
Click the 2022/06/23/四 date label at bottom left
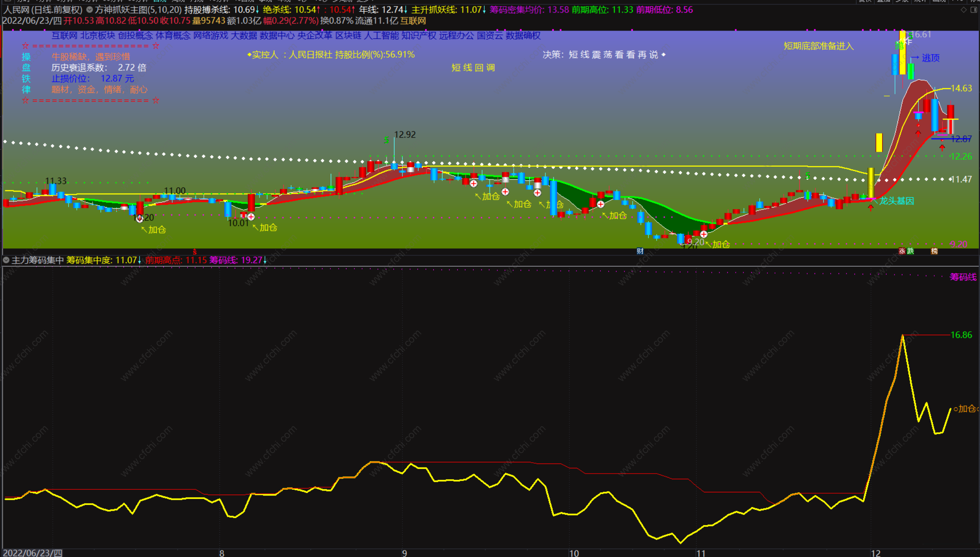point(33,553)
